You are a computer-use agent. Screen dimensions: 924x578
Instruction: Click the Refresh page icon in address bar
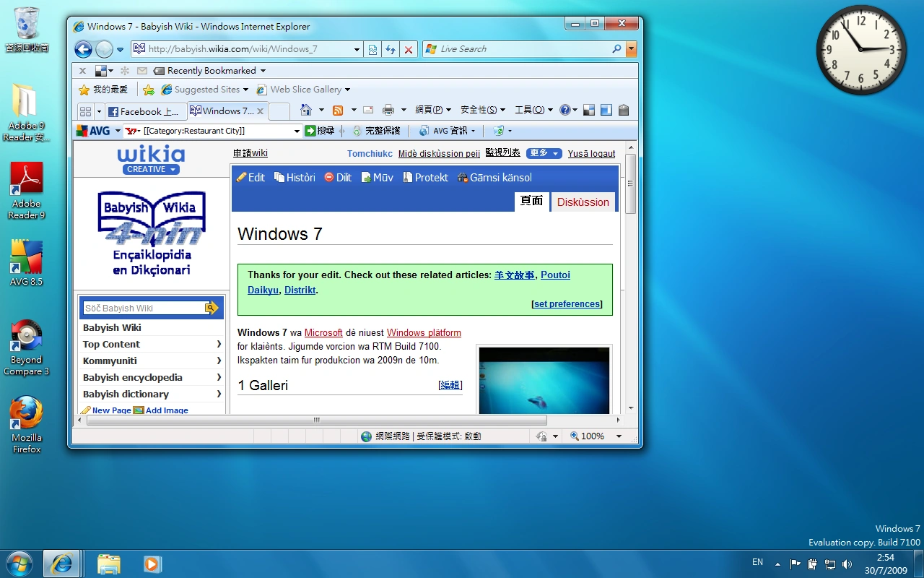click(391, 49)
